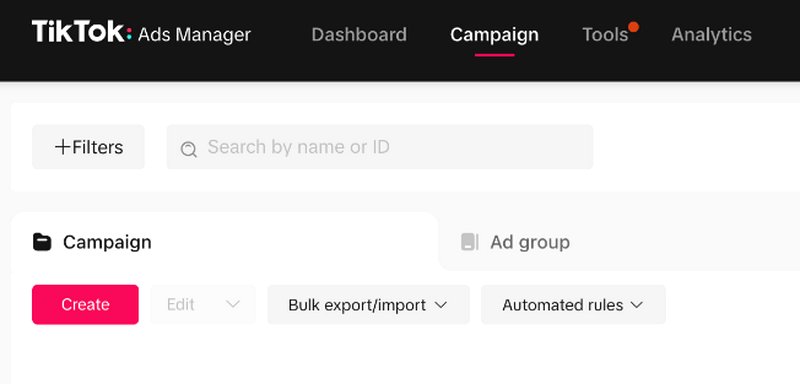Select the Campaign item in top navigation
This screenshot has width=800, height=384.
click(x=494, y=35)
